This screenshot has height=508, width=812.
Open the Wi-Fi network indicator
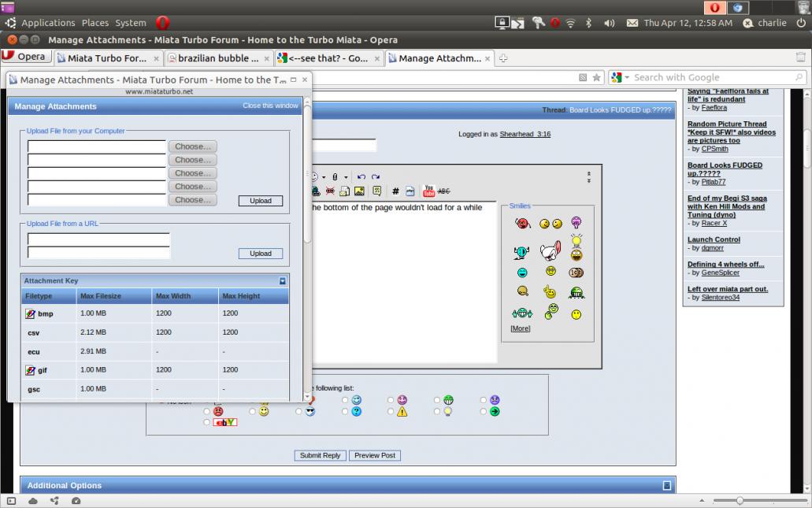click(x=570, y=23)
